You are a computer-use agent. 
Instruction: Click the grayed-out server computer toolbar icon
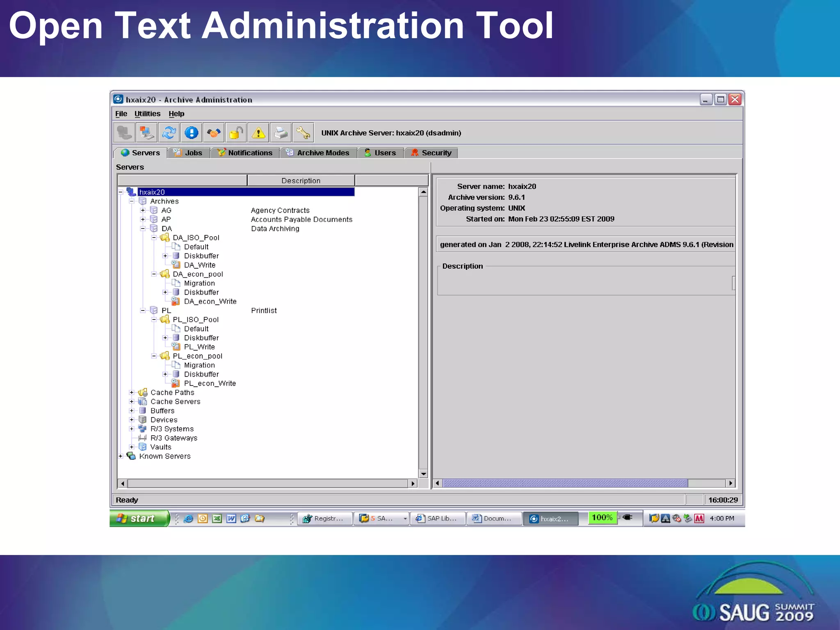coord(124,133)
